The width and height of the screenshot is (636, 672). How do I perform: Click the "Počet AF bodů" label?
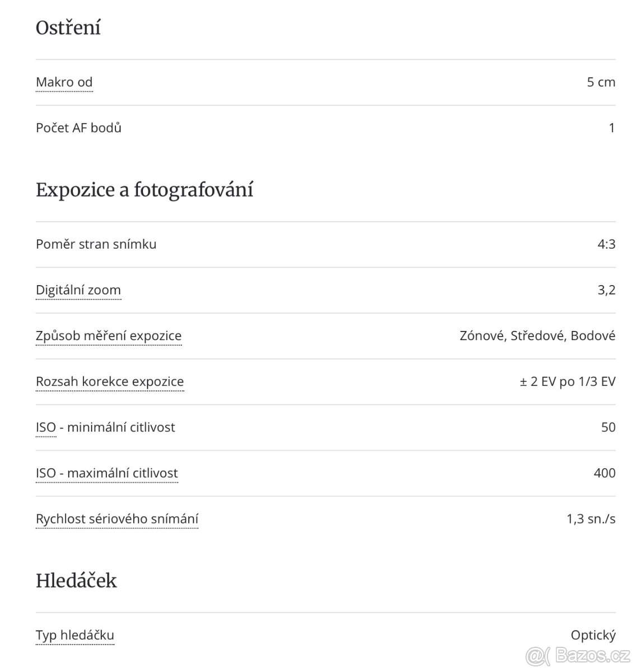coord(78,128)
